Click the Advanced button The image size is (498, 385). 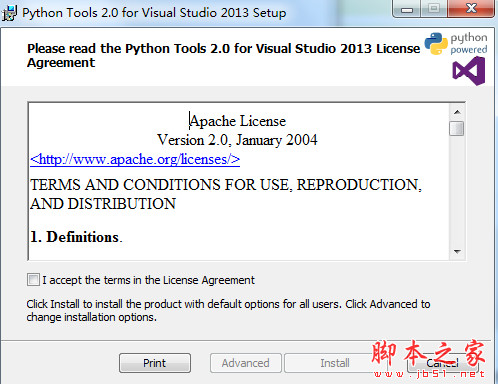tap(246, 363)
